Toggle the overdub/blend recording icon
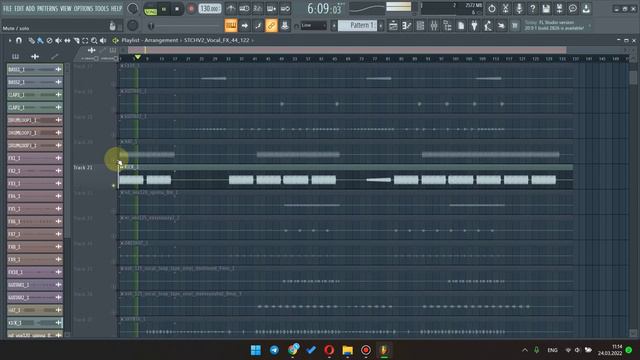 point(271,9)
